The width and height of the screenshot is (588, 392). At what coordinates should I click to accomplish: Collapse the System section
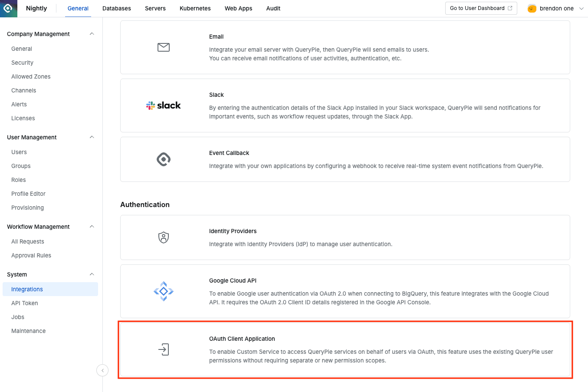coord(92,274)
